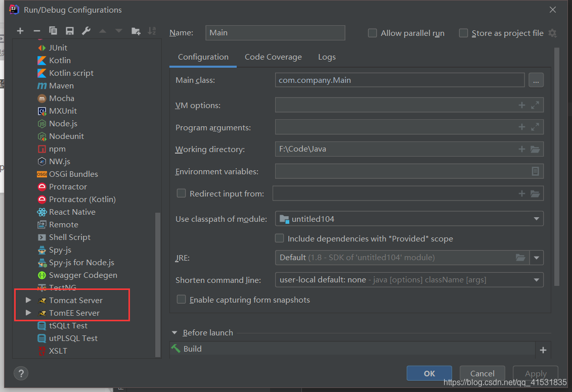
Task: Add a Before launch task
Action: (543, 350)
